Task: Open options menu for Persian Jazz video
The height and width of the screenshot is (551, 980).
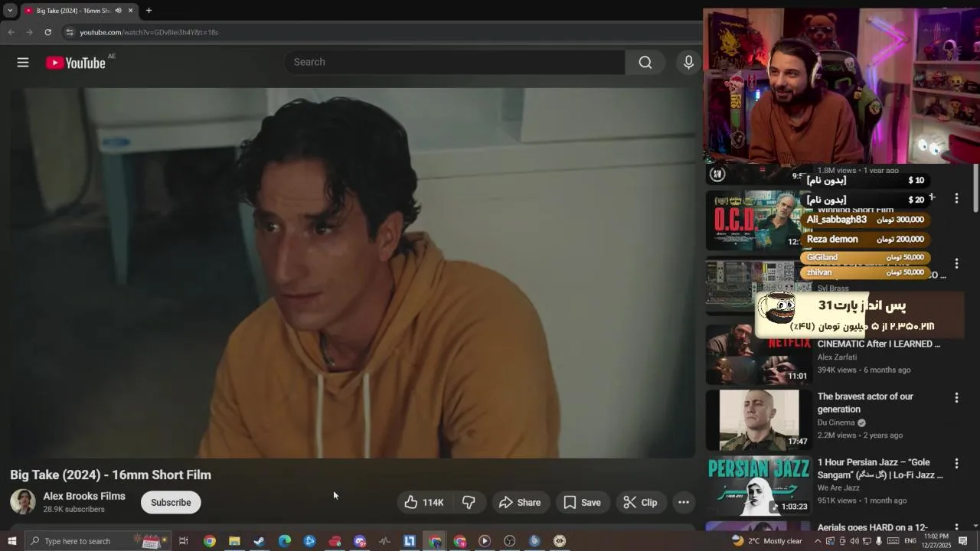Action: point(956,464)
